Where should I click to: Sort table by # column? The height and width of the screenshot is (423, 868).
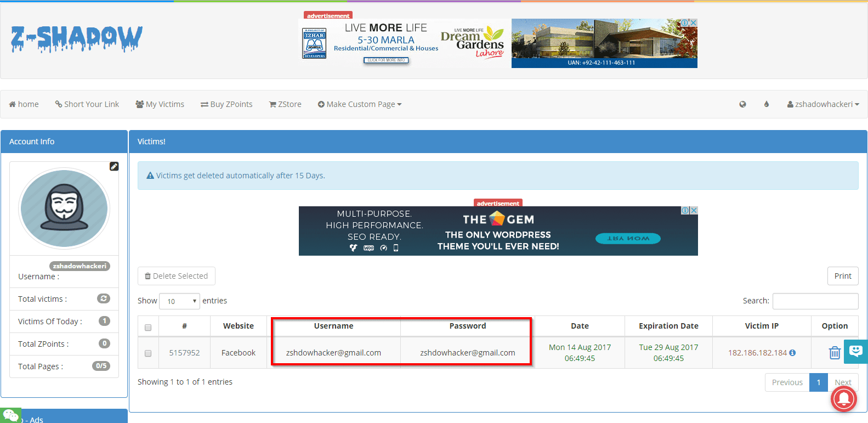pos(184,326)
